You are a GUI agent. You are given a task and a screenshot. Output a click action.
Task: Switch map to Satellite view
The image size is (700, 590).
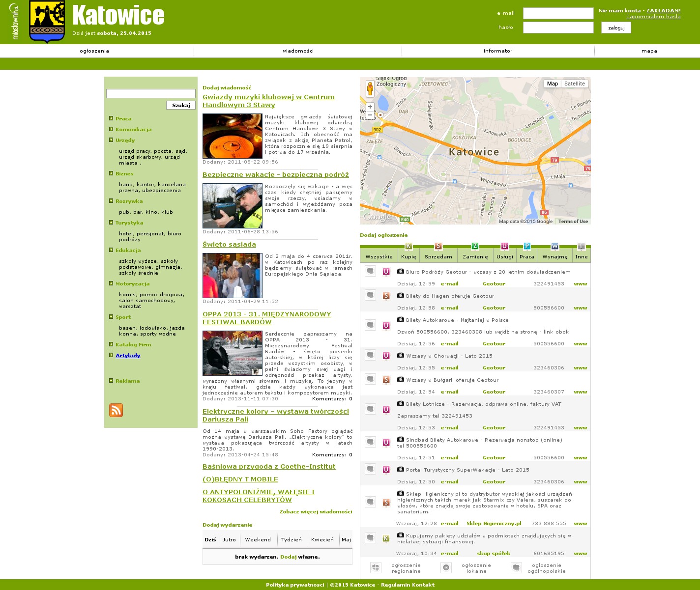point(574,84)
